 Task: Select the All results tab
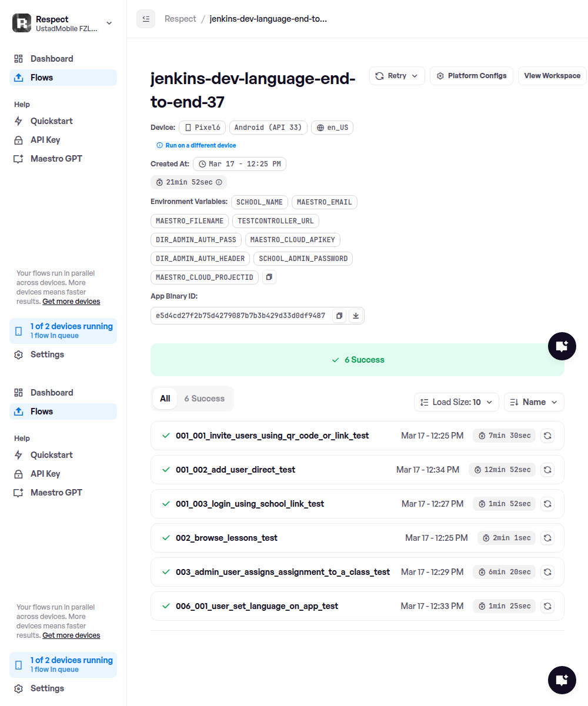165,399
